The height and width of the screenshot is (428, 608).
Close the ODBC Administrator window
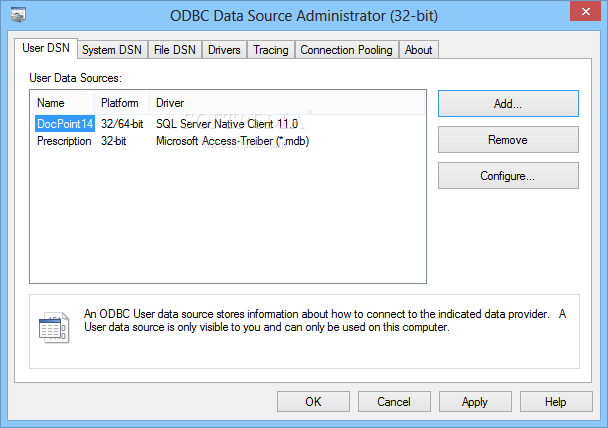point(586,11)
